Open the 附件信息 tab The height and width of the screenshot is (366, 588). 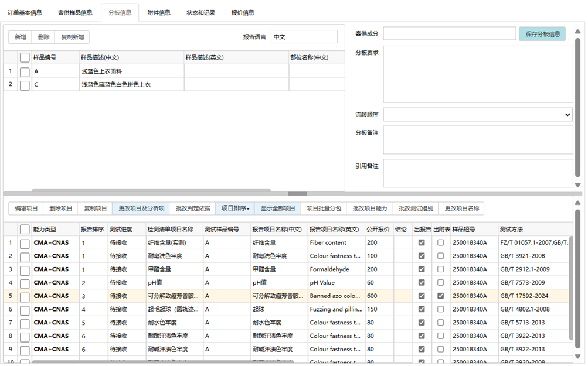158,12
